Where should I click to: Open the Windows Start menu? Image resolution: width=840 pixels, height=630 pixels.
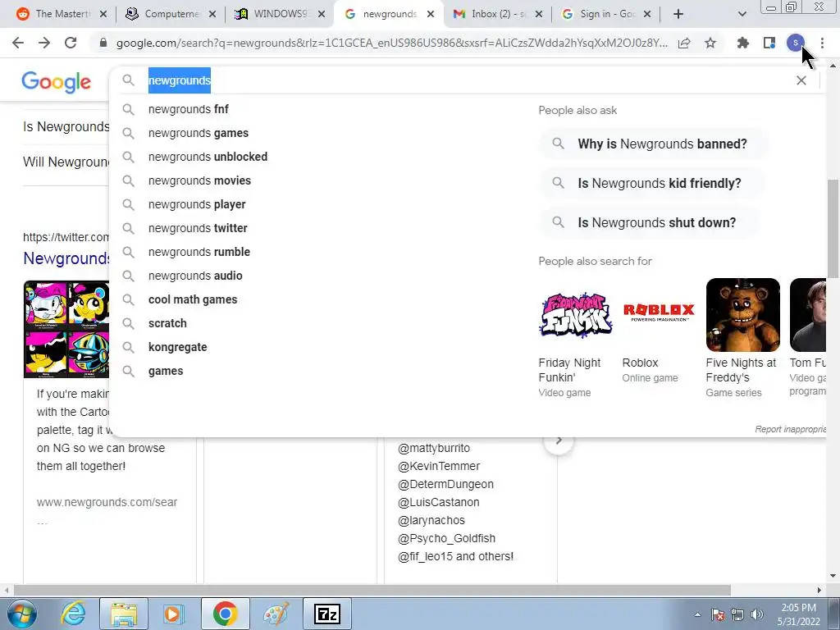[x=22, y=614]
